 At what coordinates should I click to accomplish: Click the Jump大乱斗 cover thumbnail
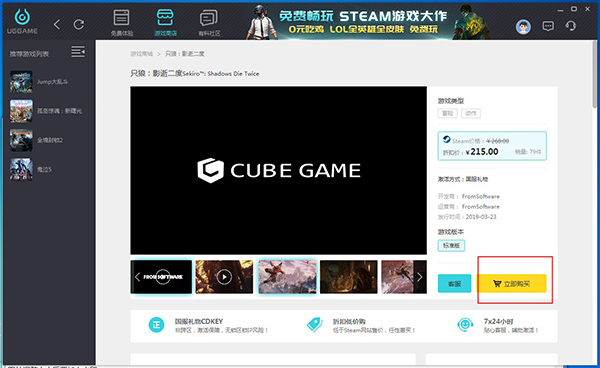tap(21, 82)
